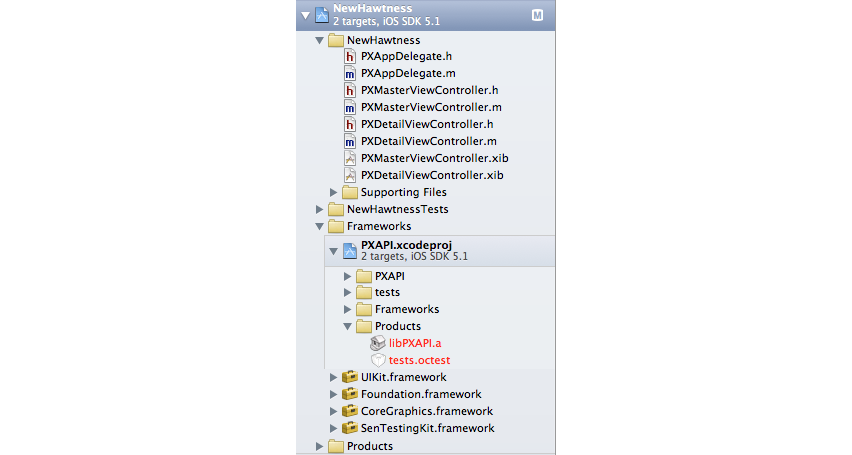Select the NewHawtnessTests group label
This screenshot has width=852, height=455.
click(398, 209)
